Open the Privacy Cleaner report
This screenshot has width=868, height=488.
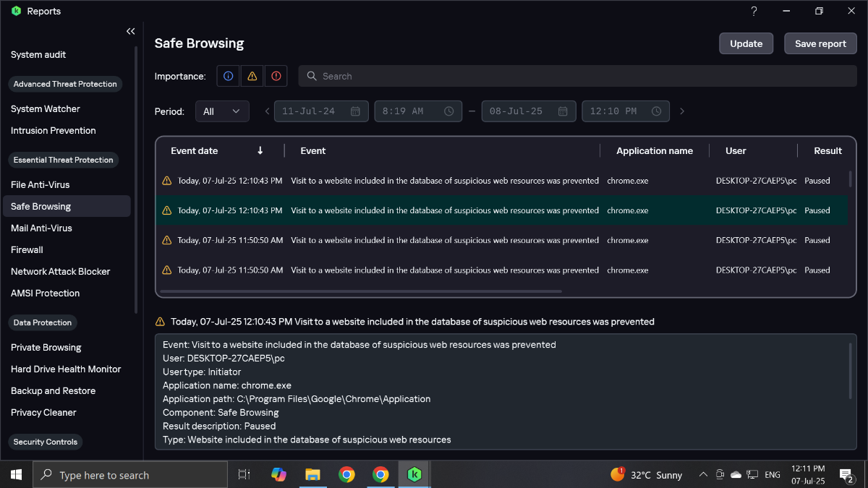pyautogui.click(x=43, y=412)
